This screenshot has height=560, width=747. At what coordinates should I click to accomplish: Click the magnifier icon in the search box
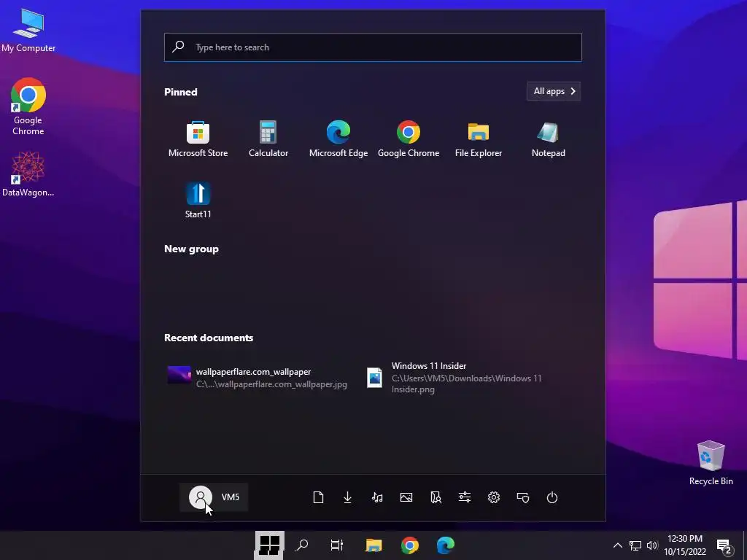click(x=178, y=47)
